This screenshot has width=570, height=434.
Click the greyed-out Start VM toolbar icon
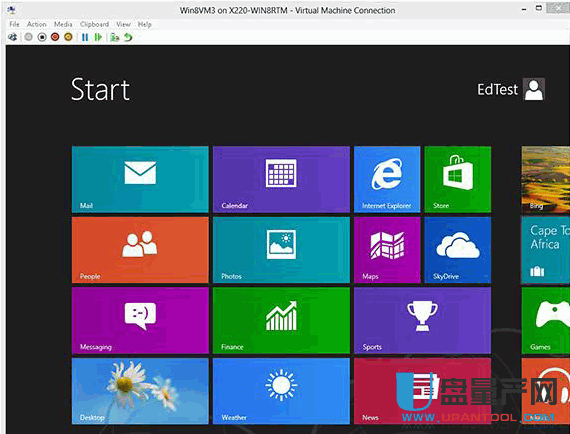28,37
